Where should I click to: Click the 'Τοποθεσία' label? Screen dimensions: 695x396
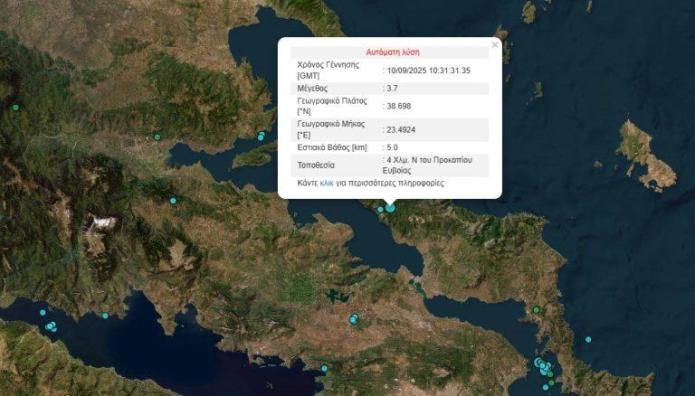[x=316, y=165]
